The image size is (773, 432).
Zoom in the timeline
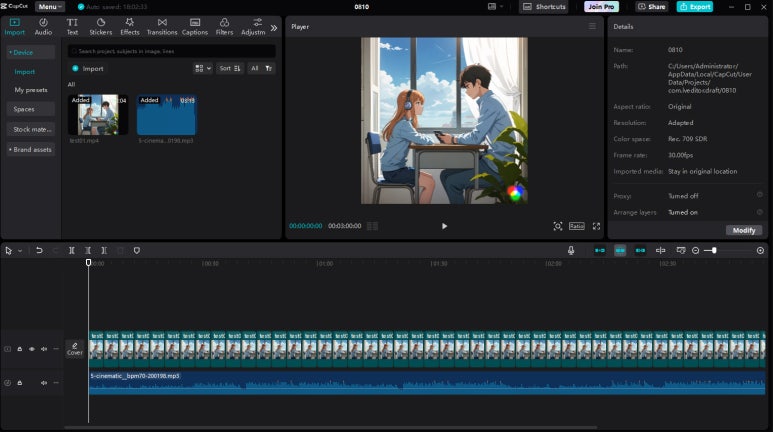point(760,251)
